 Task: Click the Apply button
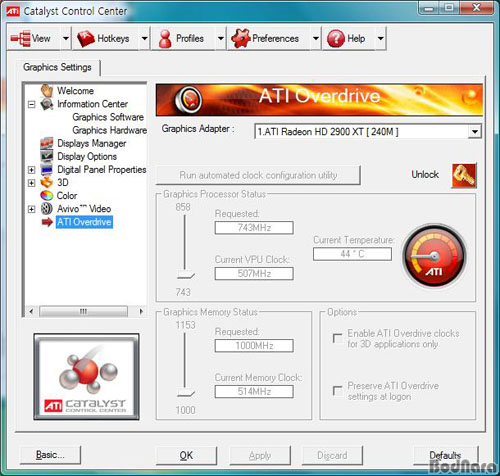[x=260, y=455]
